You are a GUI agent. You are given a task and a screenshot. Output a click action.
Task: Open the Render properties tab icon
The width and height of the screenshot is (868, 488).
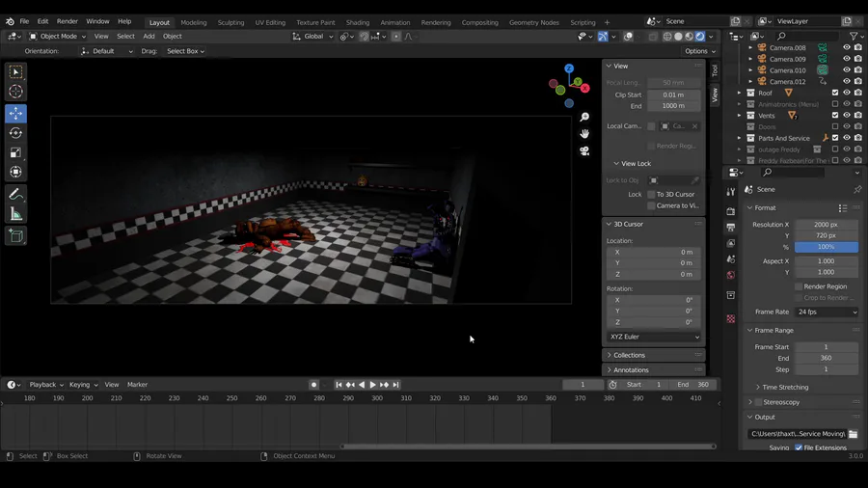[731, 211]
